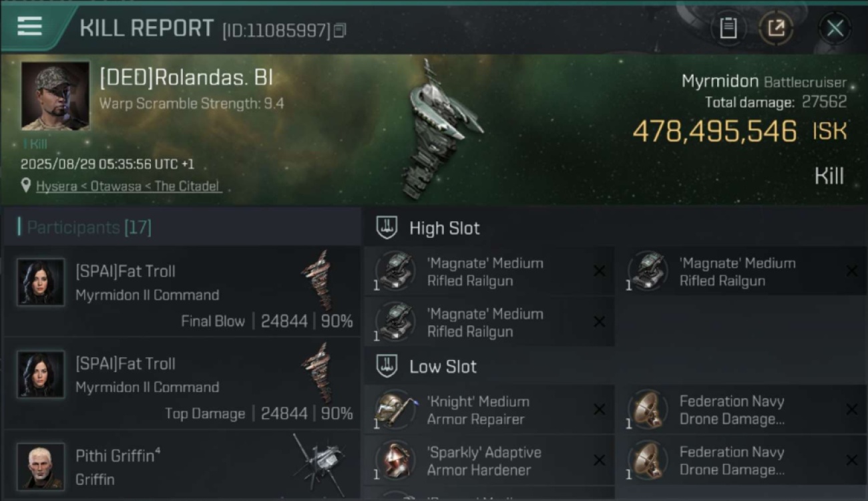Viewport: 868px width, 501px height.
Task: Select Fat Troll Top Damage participant
Action: [182, 383]
